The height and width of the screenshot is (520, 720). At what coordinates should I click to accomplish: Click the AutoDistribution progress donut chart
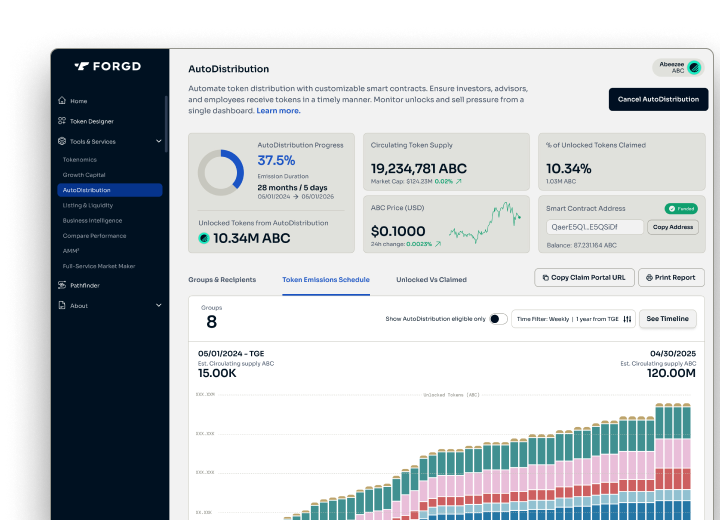220,172
